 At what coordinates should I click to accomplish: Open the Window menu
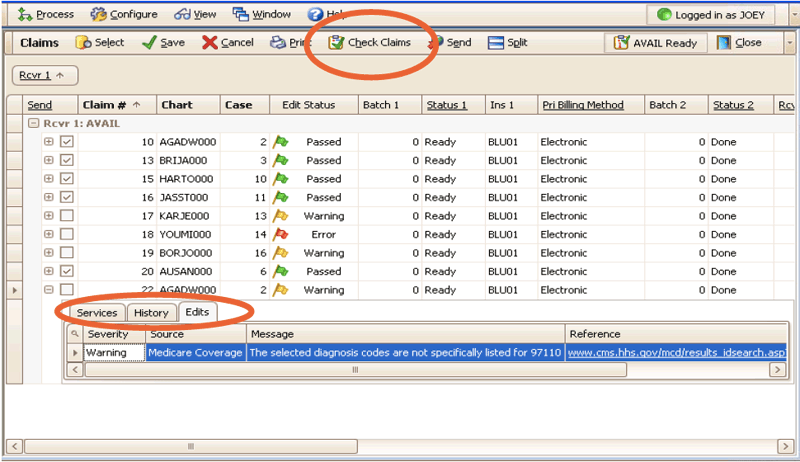point(262,14)
